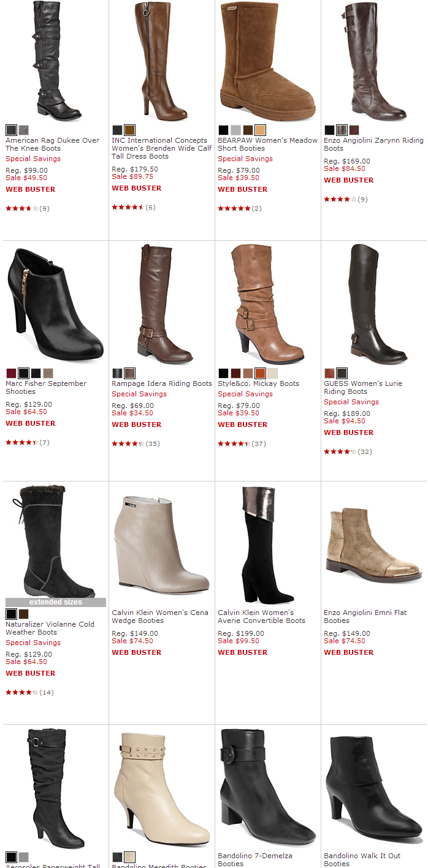The image size is (428, 868).
Task: View star rating reviews for Style&co. Mickay boots
Action: pos(242,443)
